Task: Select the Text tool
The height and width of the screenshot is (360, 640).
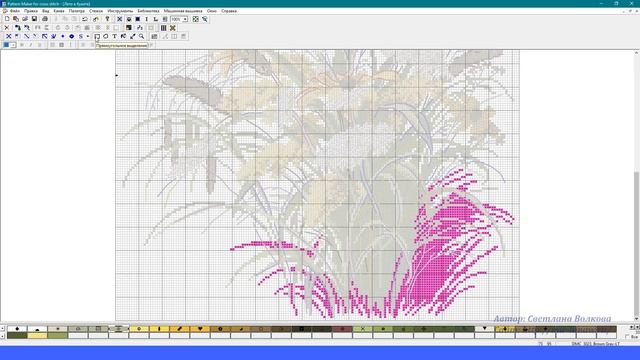Action: coord(115,36)
